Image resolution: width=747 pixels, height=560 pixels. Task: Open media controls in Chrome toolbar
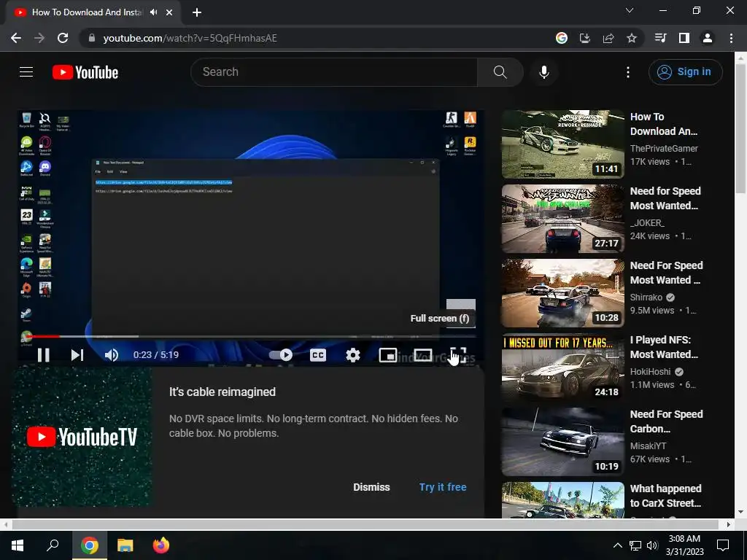coord(661,38)
